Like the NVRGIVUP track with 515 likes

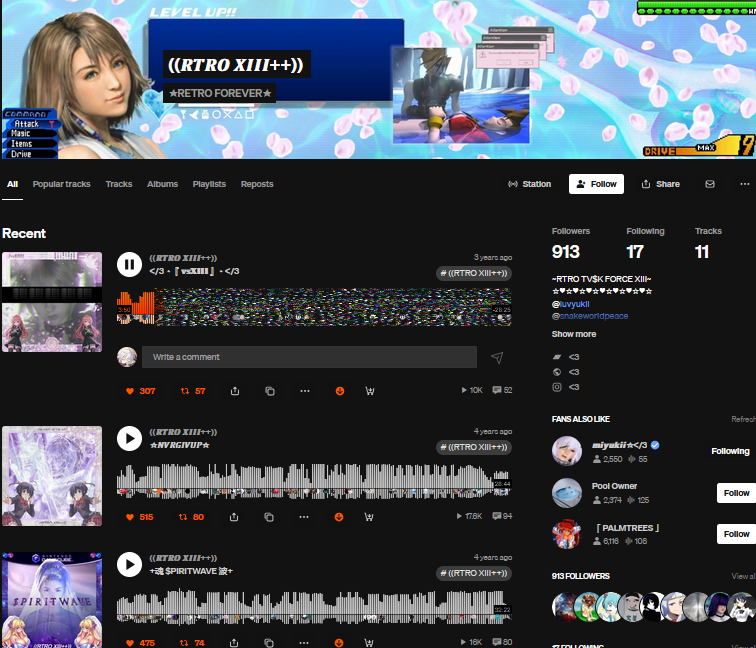coord(139,517)
